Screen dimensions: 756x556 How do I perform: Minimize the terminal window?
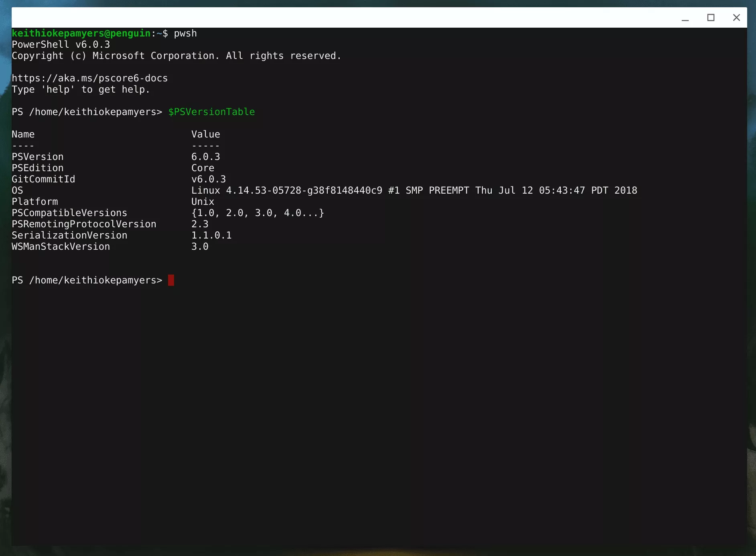pyautogui.click(x=685, y=18)
